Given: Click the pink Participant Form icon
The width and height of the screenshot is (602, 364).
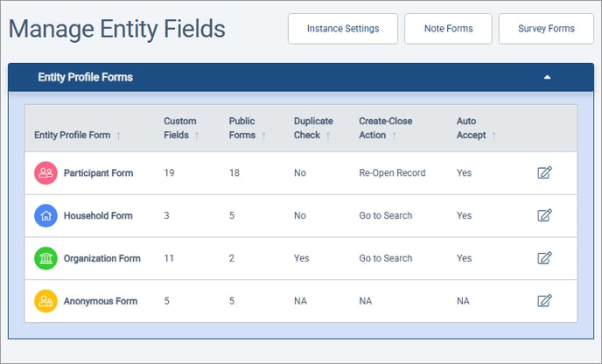Looking at the screenshot, I should (45, 173).
